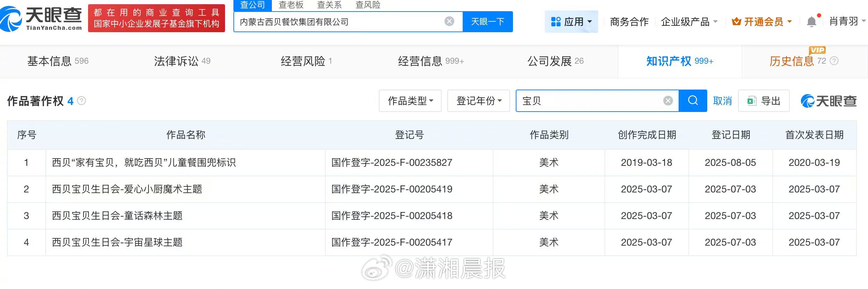Click the 序号 column header
Screen dimensions: 868x289
click(x=27, y=135)
